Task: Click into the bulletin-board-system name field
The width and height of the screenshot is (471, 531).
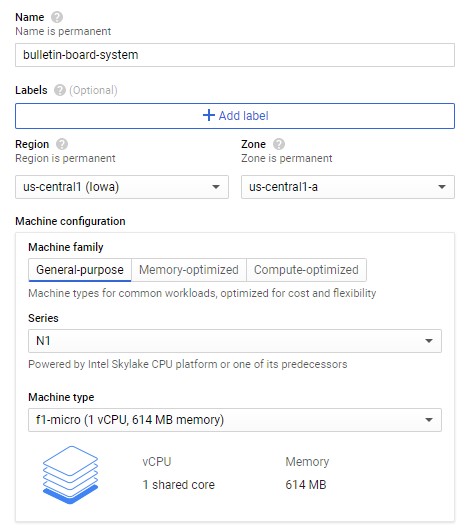Action: (x=235, y=55)
